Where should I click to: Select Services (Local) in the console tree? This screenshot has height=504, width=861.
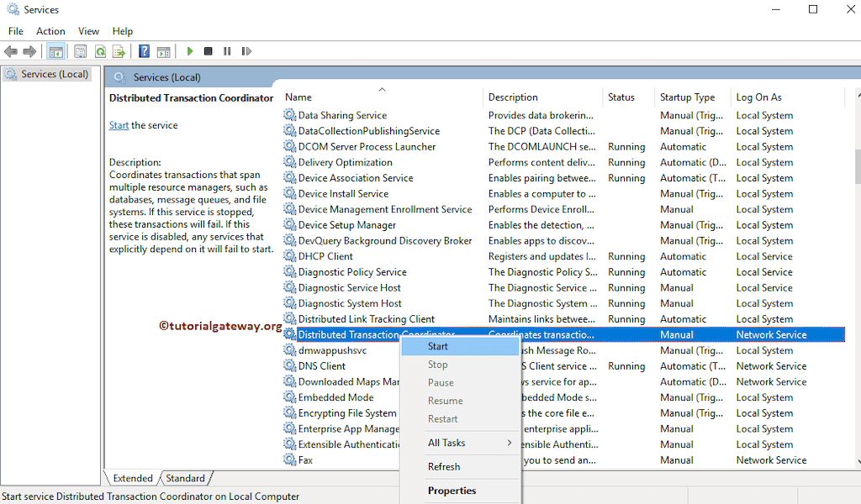tap(54, 74)
